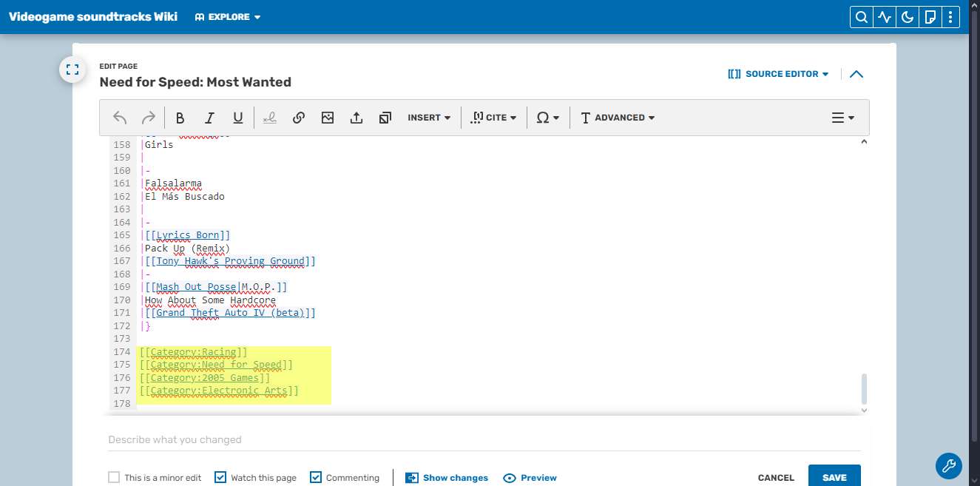Click page title 'Need for Speed: Most Wanted'

[195, 82]
